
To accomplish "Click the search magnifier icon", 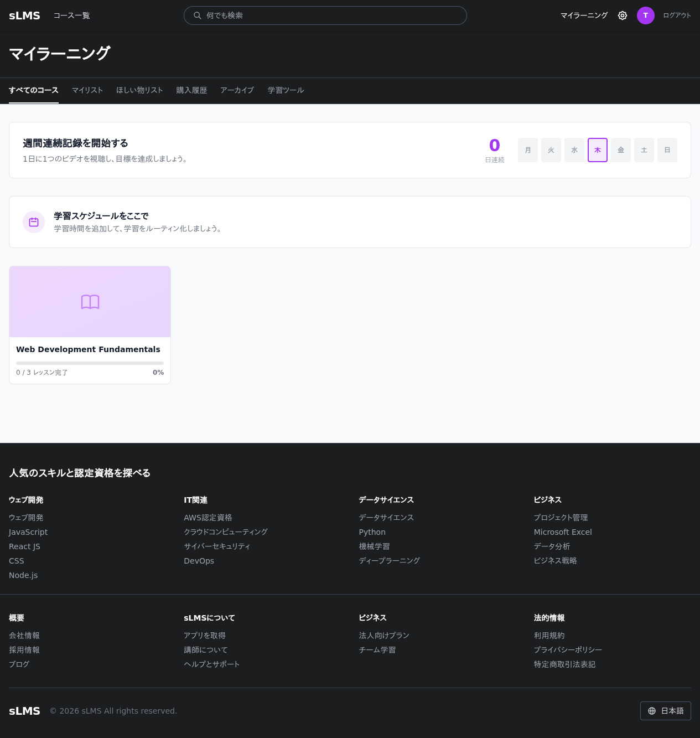I will click(x=198, y=16).
